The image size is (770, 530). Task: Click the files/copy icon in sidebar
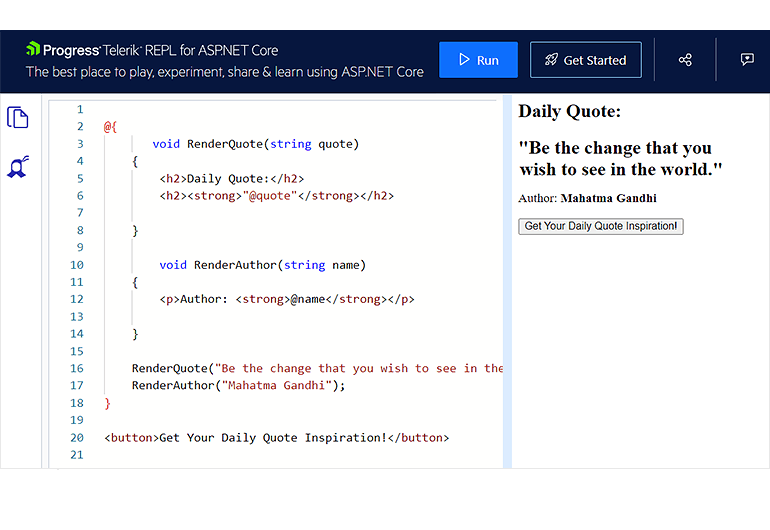[x=18, y=117]
